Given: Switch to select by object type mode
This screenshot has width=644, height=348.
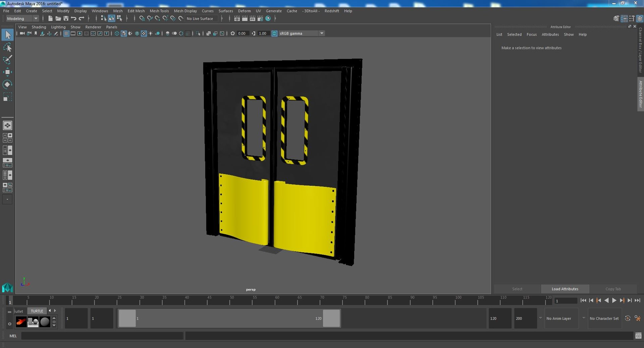Looking at the screenshot, I should point(111,18).
